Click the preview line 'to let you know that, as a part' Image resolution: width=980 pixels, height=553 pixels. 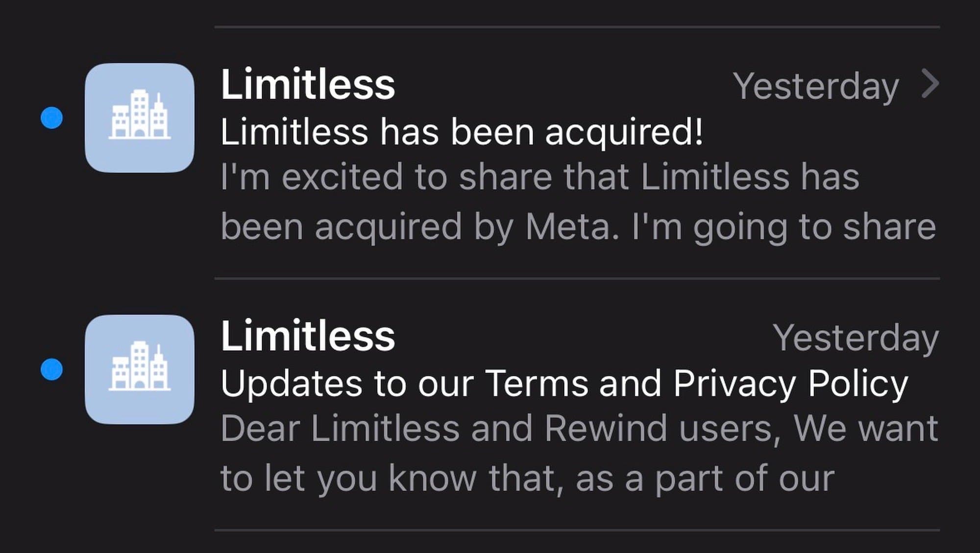tap(527, 479)
